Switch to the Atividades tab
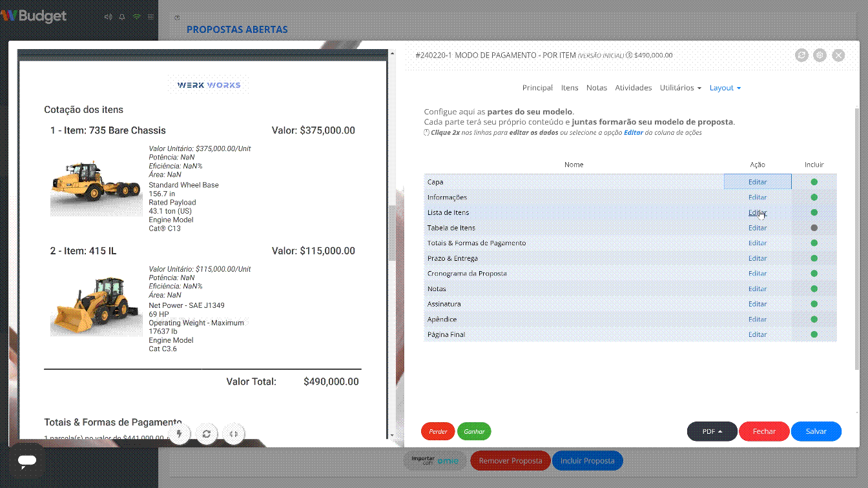 (633, 88)
